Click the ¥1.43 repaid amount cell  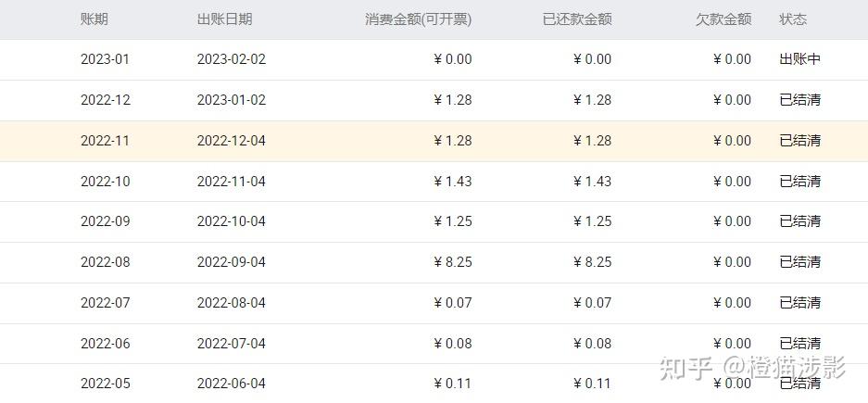[x=593, y=182]
